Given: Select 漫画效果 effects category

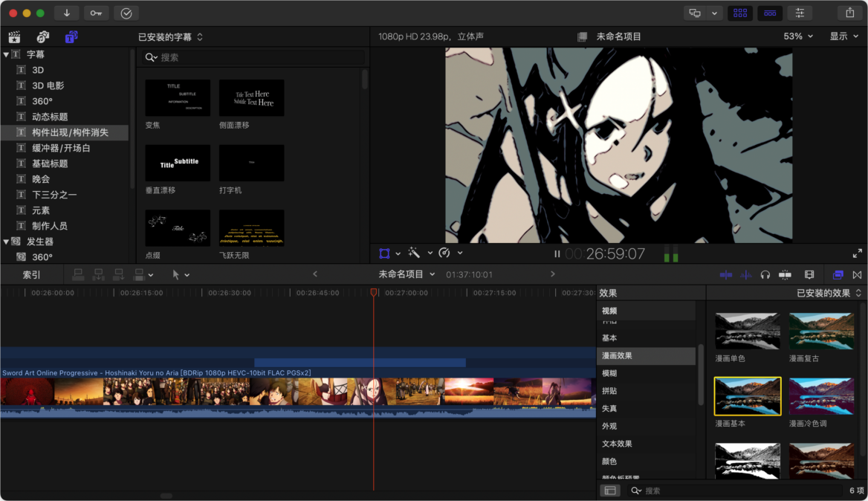Looking at the screenshot, I should click(617, 355).
